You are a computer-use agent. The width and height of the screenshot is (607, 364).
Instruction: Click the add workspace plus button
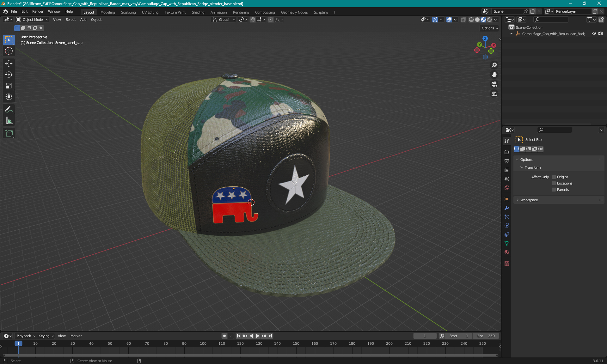point(334,12)
